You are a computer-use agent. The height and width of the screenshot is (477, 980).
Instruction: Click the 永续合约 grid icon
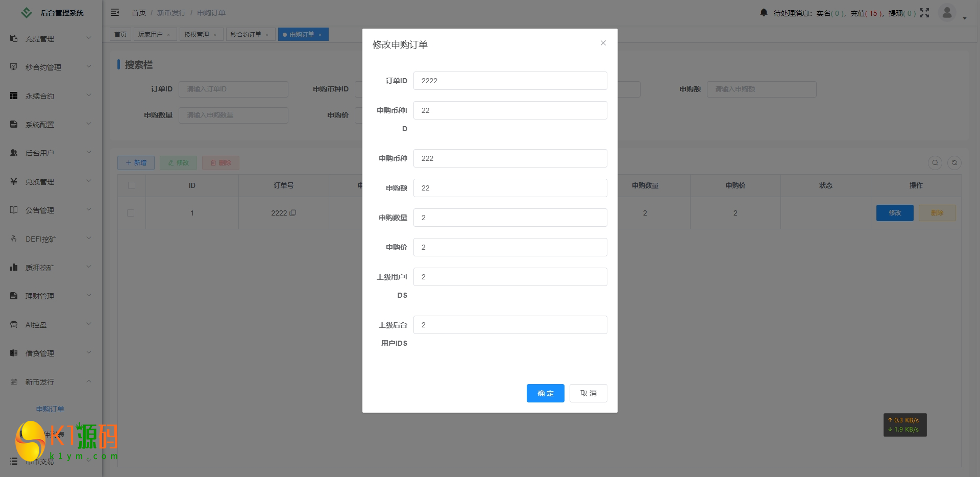(14, 96)
